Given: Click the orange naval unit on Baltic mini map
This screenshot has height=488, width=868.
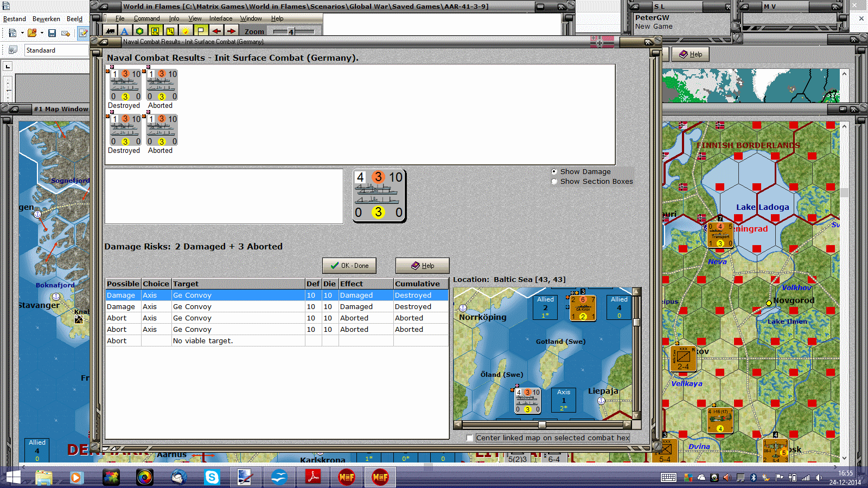Looking at the screenshot, I should coord(583,308).
